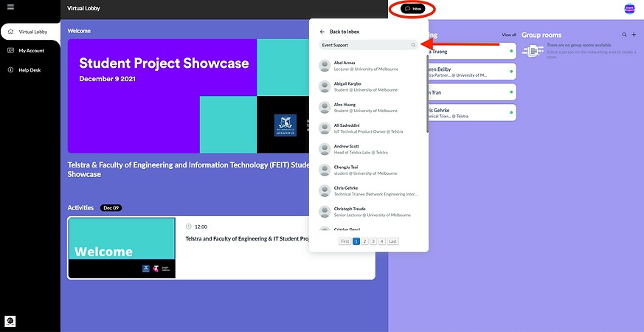Viewport: 644px width, 332px height.
Task: Focus the Event Support search field
Action: [x=368, y=45]
